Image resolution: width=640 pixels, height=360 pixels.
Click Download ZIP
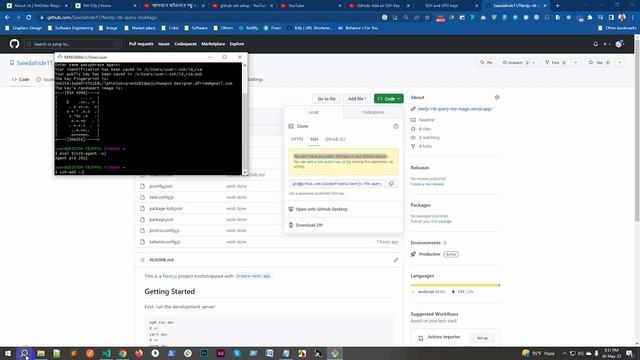309,225
